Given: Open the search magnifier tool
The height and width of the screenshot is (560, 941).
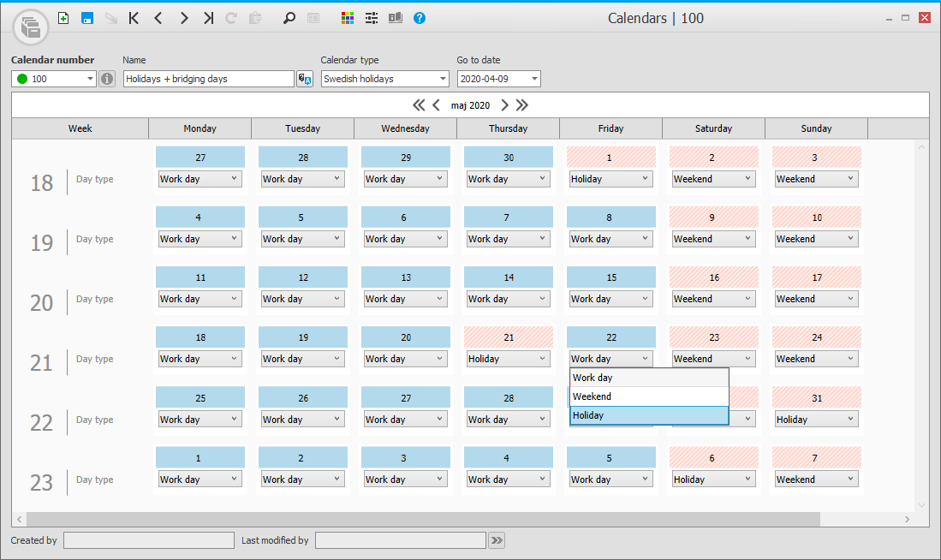Looking at the screenshot, I should [289, 18].
